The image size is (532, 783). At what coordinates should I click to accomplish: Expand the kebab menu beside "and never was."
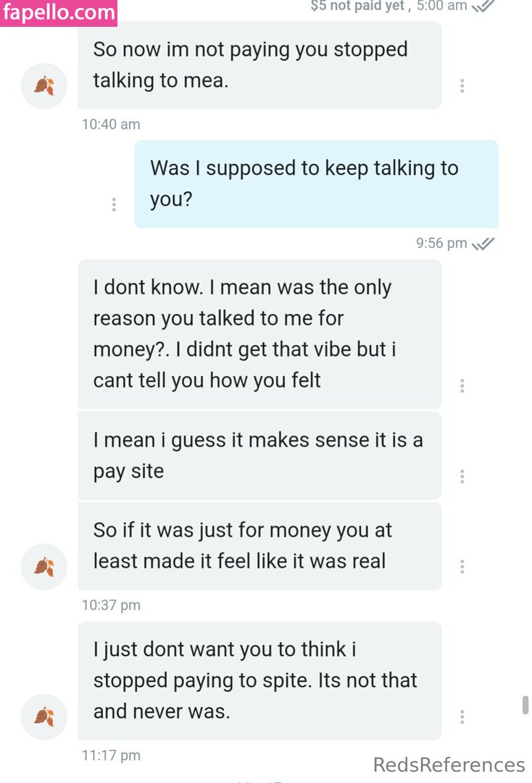[462, 716]
